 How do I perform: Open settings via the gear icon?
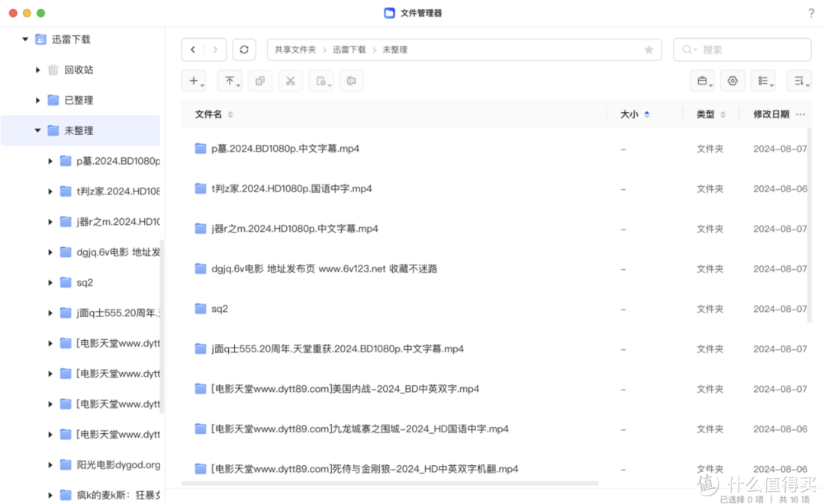pyautogui.click(x=732, y=80)
